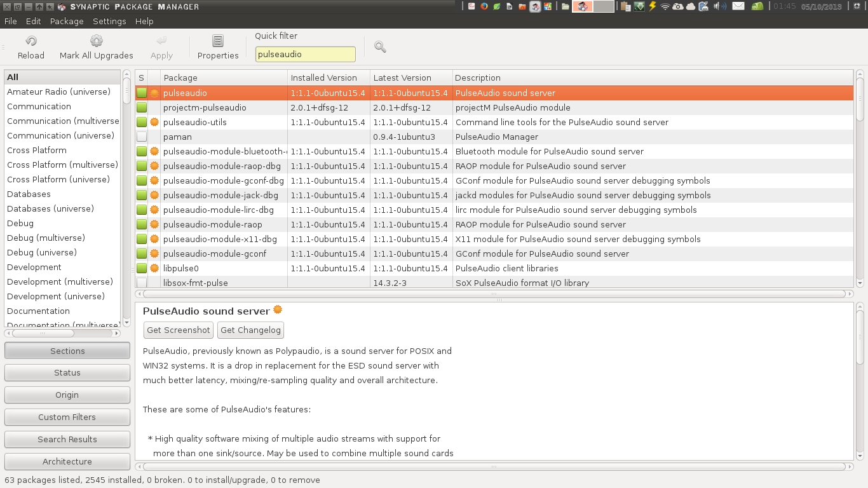
Task: Open the File menu
Action: 10,21
